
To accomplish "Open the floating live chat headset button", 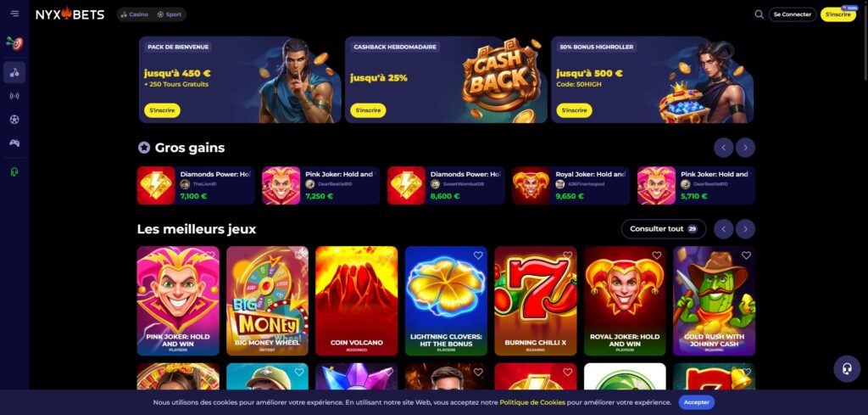I will [x=847, y=369].
